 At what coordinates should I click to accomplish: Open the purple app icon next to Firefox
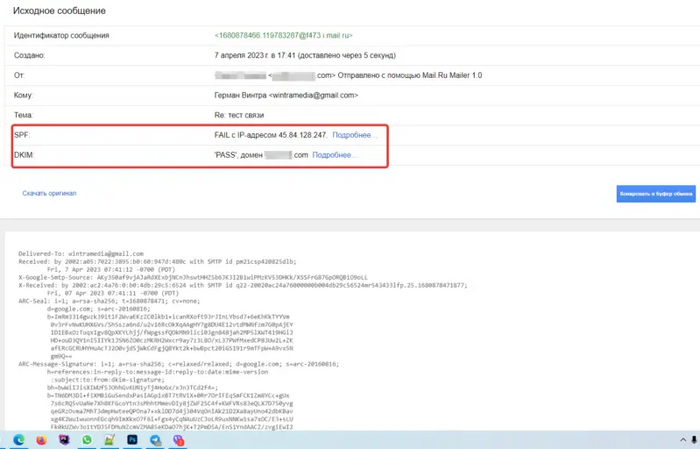click(64, 440)
